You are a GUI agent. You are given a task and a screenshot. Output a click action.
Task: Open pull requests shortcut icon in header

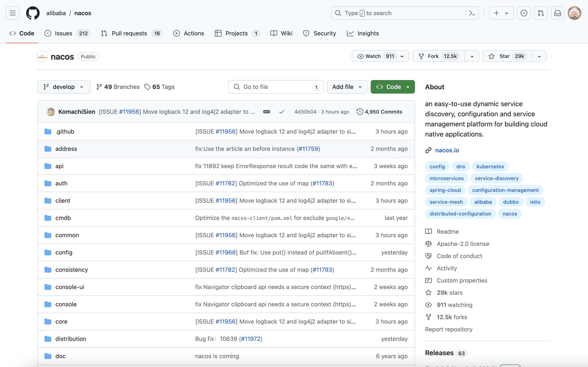tap(541, 13)
